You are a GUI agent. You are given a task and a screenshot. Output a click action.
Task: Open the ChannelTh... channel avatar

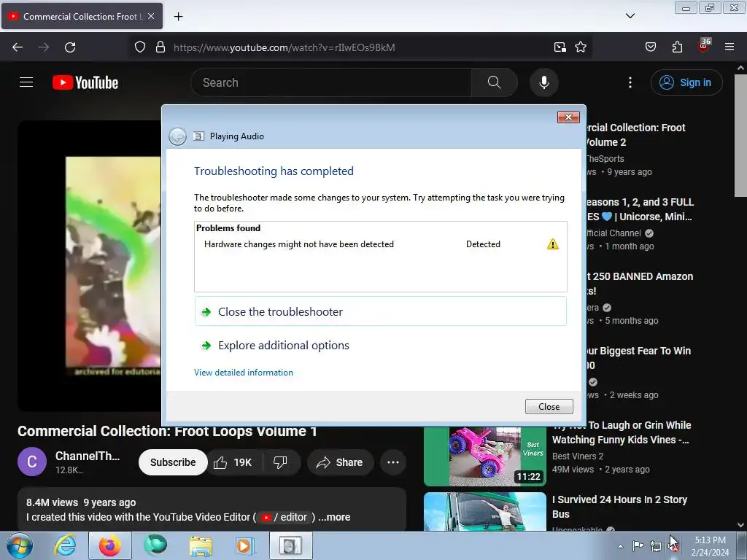32,462
